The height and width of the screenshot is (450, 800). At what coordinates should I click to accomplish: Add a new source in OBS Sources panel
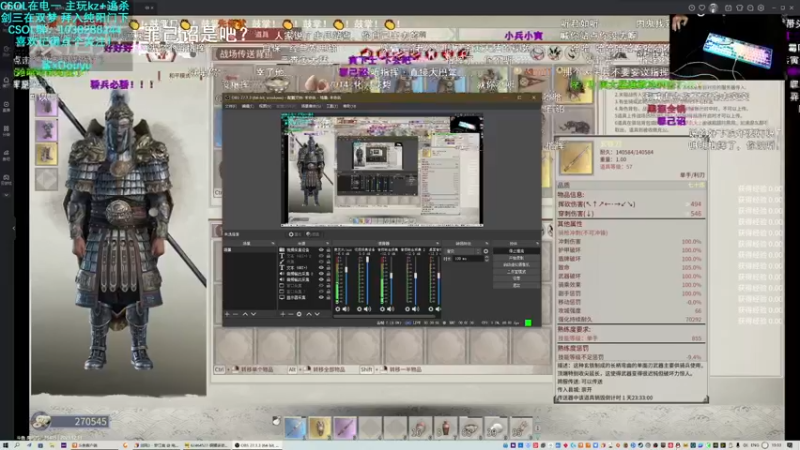point(283,314)
